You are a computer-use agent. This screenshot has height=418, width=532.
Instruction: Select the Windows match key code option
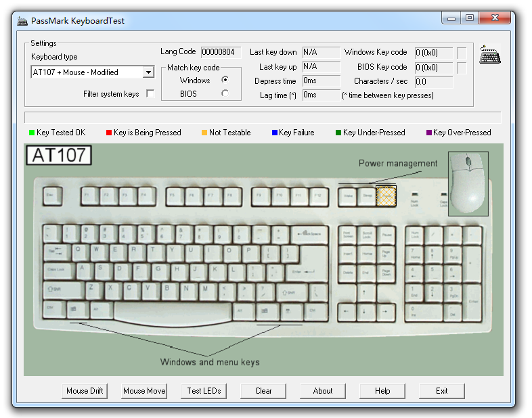tap(225, 80)
